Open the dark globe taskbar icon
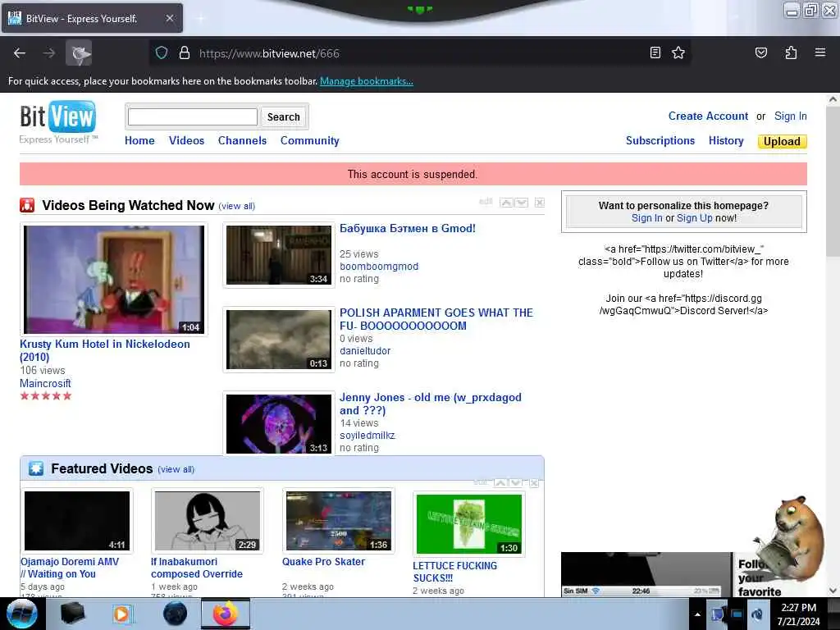This screenshot has height=630, width=840. pyautogui.click(x=175, y=614)
